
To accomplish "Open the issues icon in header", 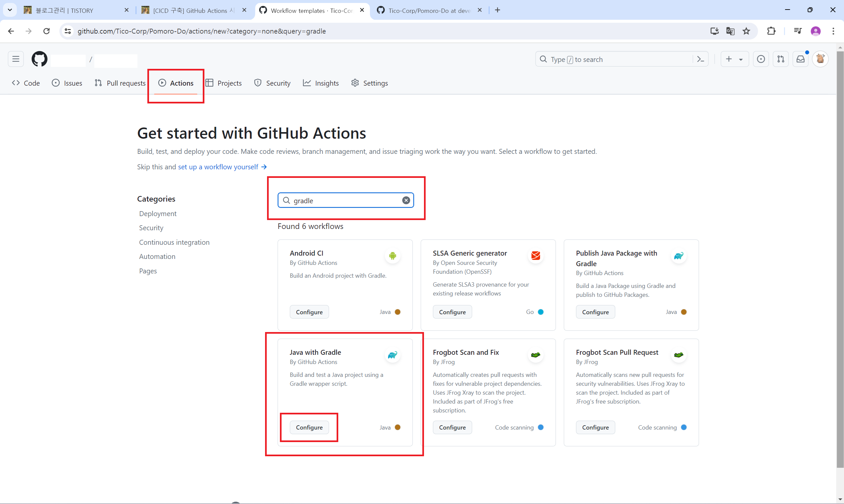I will click(761, 59).
